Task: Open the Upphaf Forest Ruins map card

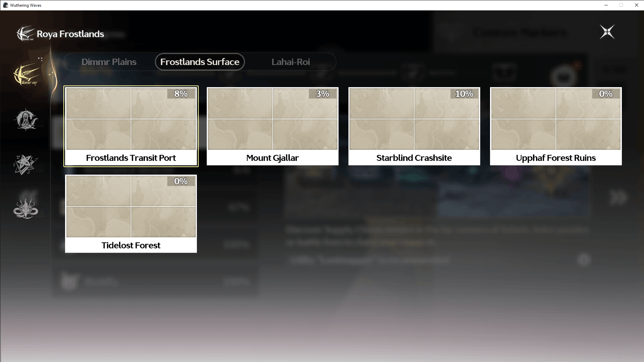Action: (x=556, y=126)
